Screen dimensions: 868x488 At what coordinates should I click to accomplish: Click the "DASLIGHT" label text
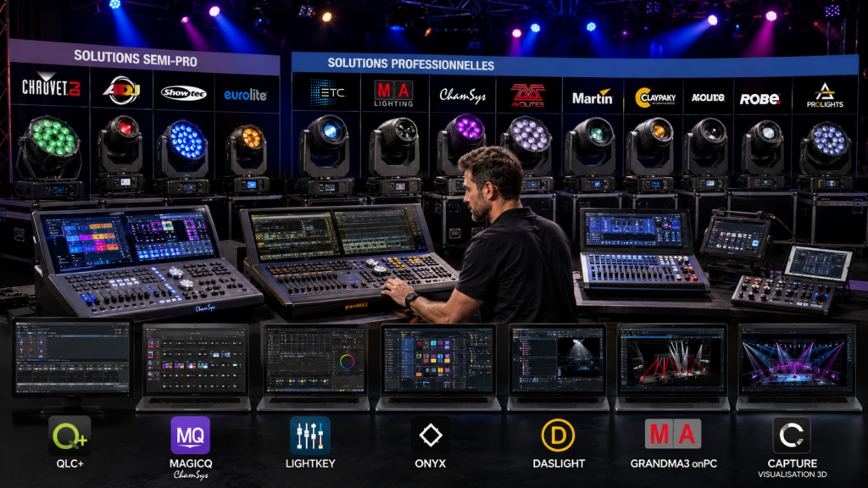coord(559,463)
